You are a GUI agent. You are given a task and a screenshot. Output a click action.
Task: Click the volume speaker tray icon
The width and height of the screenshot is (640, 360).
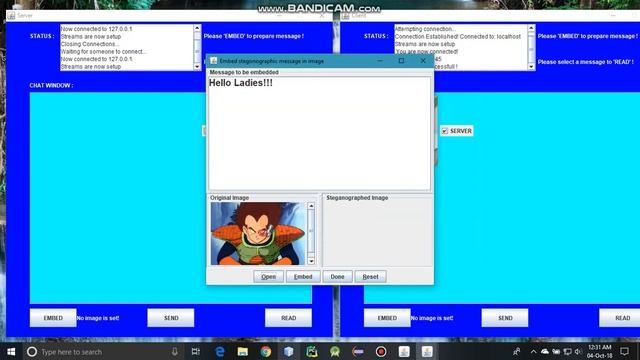578,351
